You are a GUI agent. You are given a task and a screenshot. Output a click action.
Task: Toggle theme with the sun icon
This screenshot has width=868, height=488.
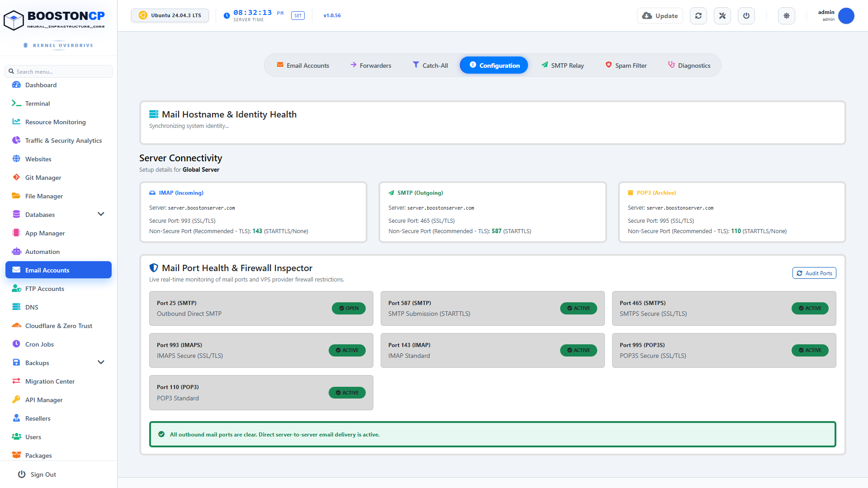[786, 16]
